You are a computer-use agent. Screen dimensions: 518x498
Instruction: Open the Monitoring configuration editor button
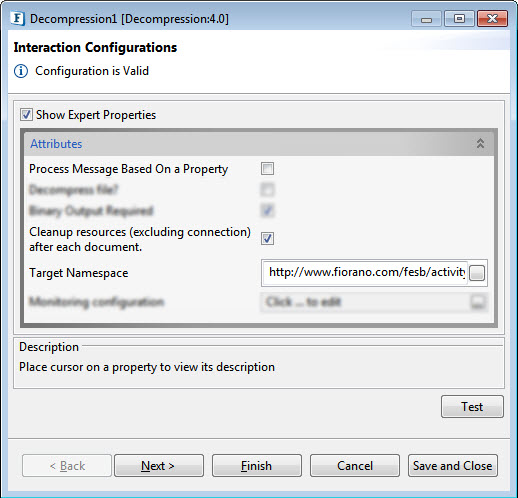click(478, 302)
